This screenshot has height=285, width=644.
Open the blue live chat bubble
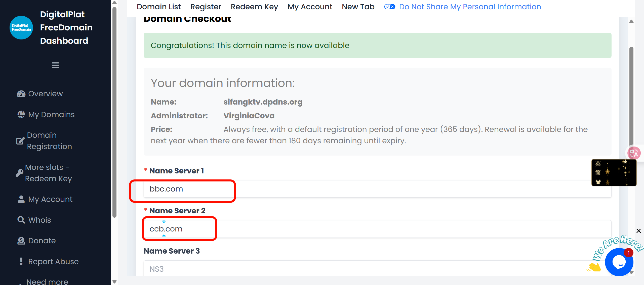(619, 262)
